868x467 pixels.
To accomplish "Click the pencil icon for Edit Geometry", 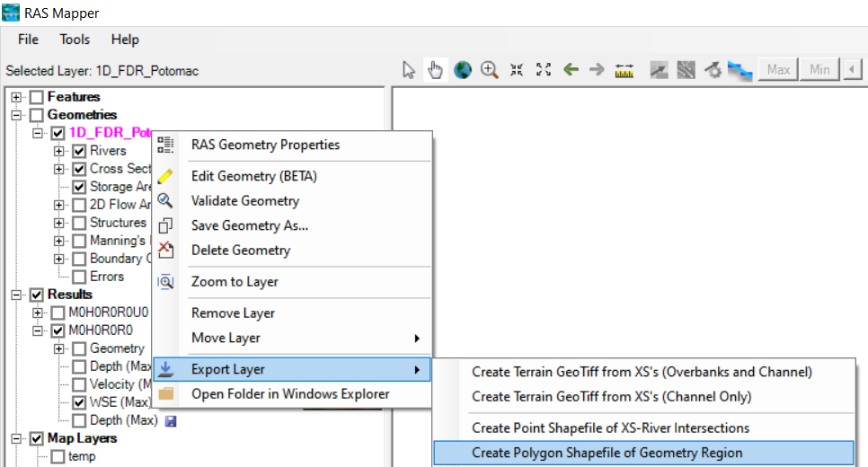I will point(165,176).
